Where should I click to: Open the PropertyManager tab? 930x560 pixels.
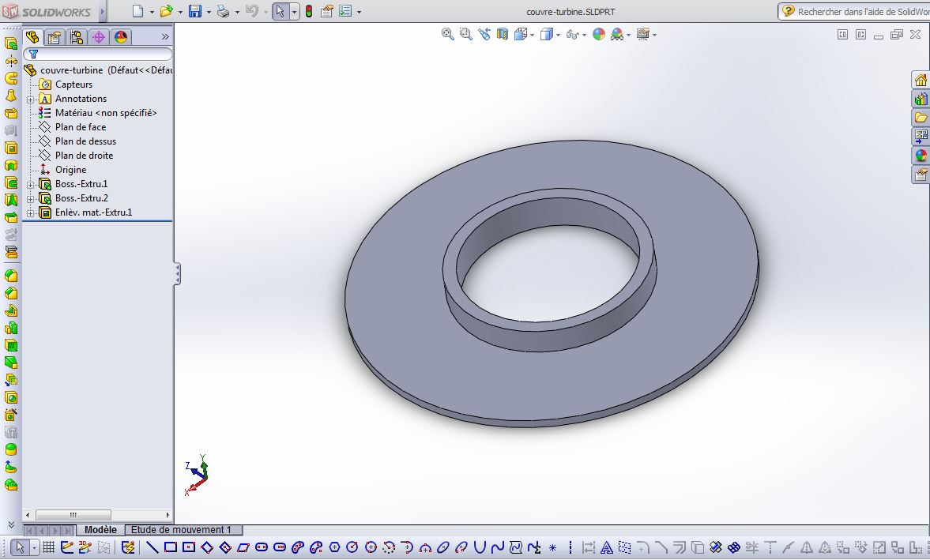pyautogui.click(x=55, y=37)
